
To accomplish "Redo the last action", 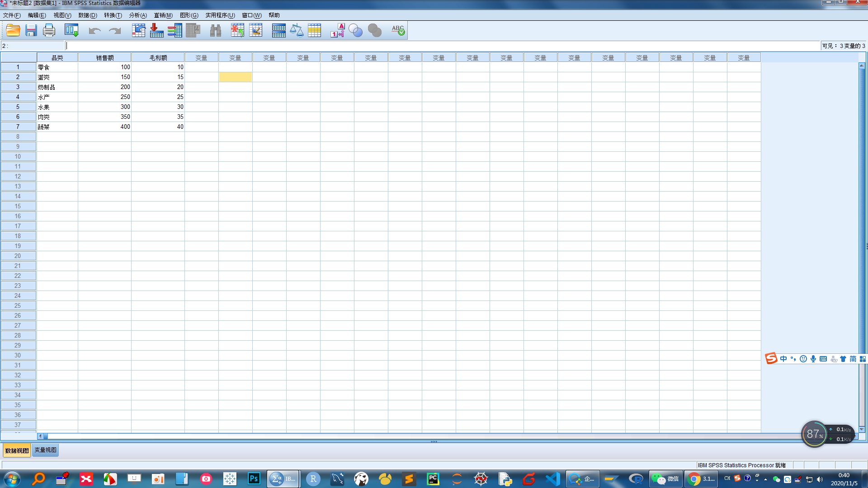I will click(x=115, y=31).
